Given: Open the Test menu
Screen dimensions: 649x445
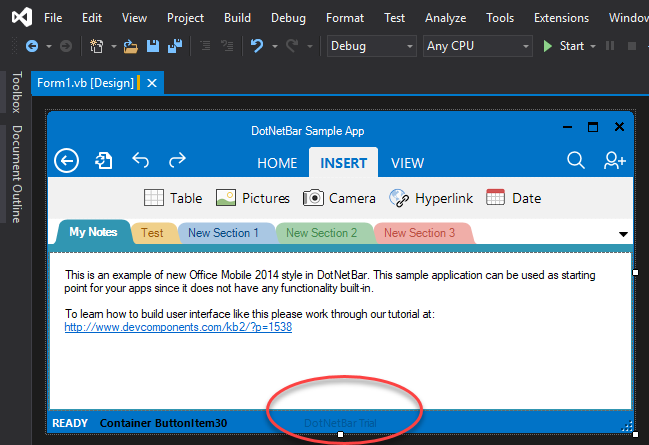Looking at the screenshot, I should [394, 18].
